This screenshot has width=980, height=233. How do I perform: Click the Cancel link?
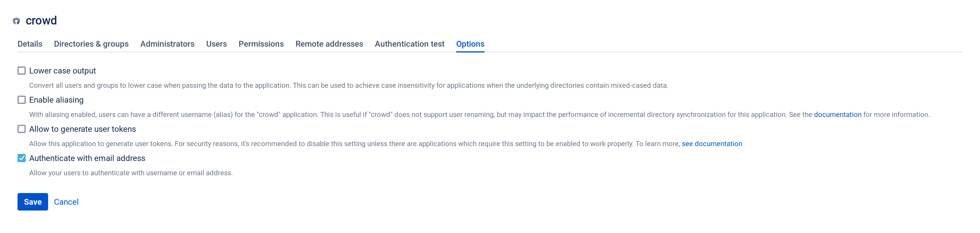coord(66,202)
